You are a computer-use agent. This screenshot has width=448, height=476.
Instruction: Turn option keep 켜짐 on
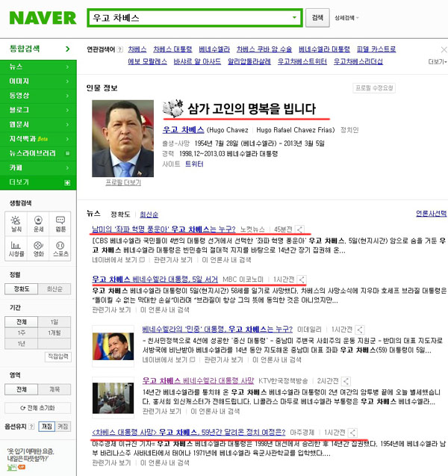click(63, 427)
